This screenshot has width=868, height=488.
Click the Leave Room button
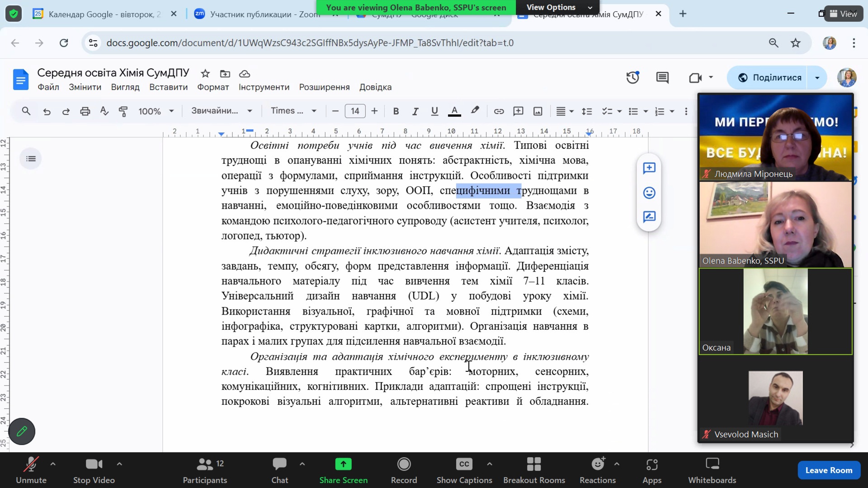tap(828, 470)
